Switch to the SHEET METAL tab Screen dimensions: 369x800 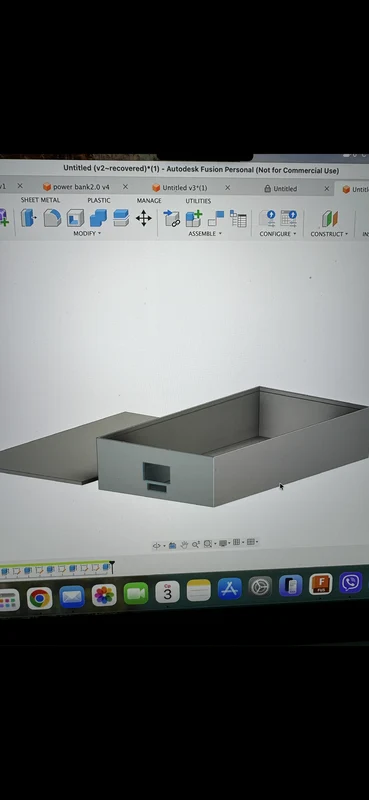tap(40, 200)
